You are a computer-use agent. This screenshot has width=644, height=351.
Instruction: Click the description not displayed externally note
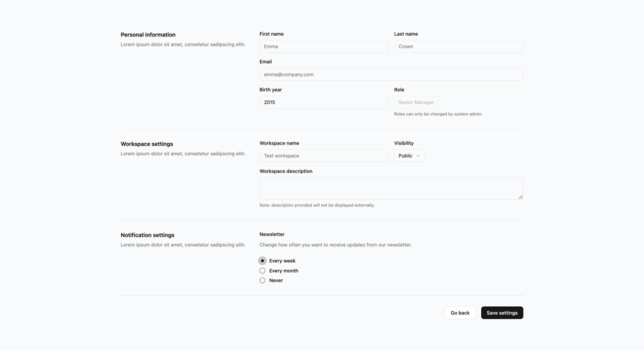(x=317, y=205)
